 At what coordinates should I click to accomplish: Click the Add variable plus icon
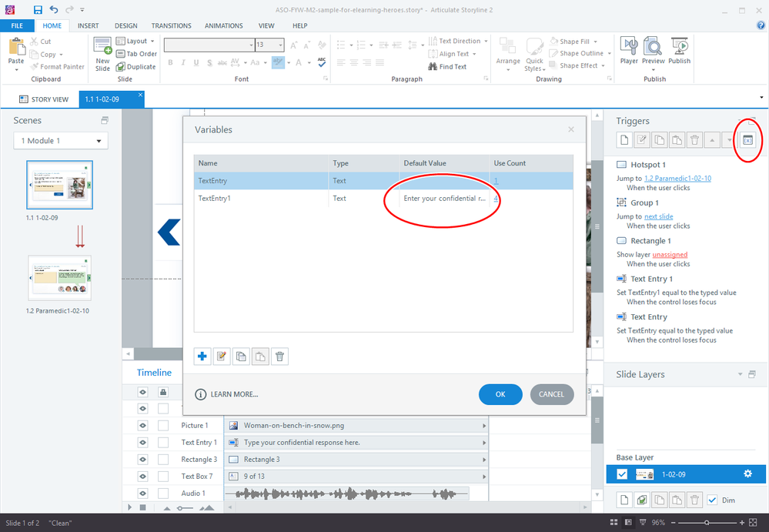point(203,356)
